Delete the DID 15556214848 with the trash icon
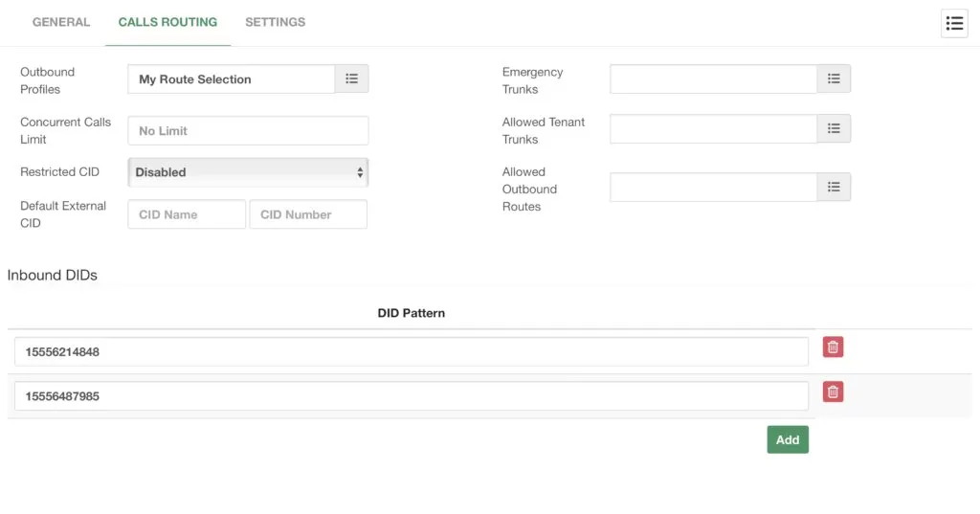Viewport: 980px width, 514px height. coord(834,347)
